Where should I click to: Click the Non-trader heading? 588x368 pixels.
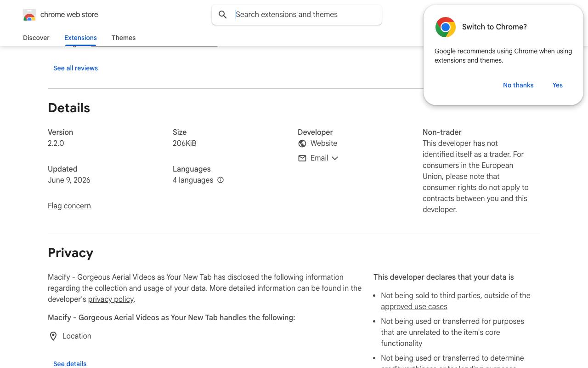(442, 132)
